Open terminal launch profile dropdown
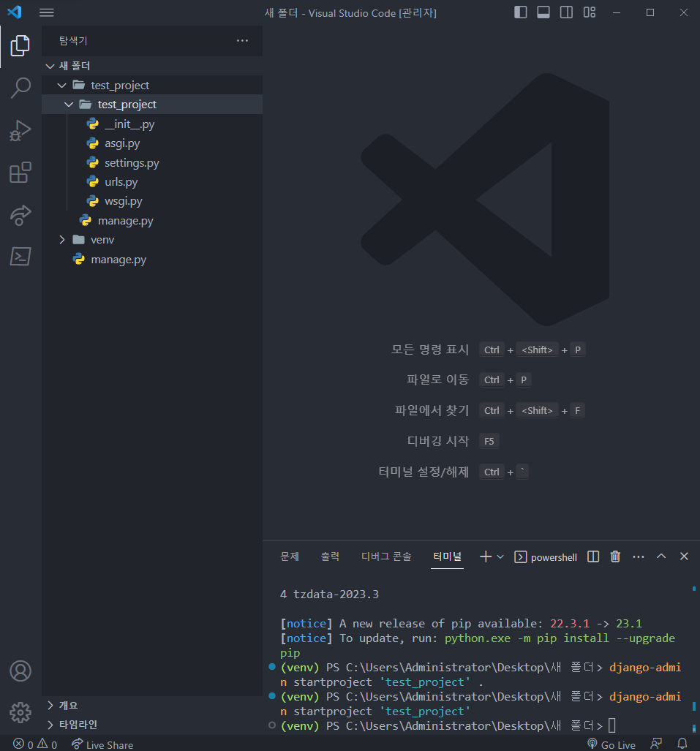The height and width of the screenshot is (751, 700). (x=500, y=557)
